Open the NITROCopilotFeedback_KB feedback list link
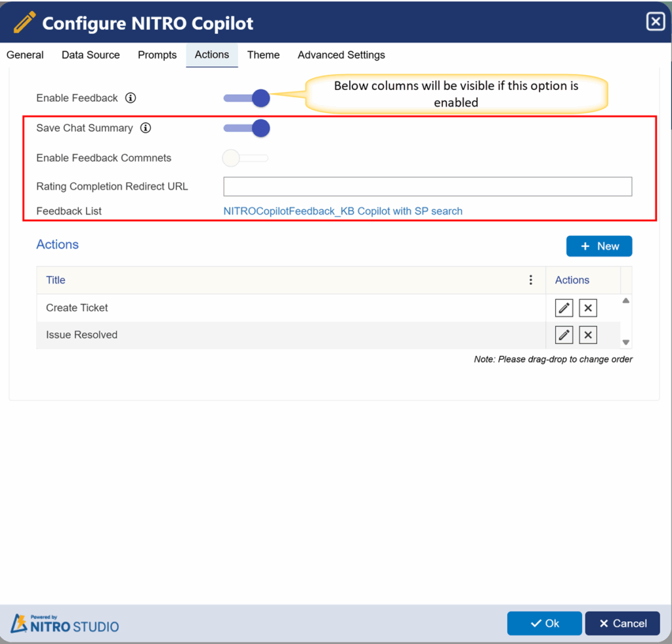 click(343, 211)
